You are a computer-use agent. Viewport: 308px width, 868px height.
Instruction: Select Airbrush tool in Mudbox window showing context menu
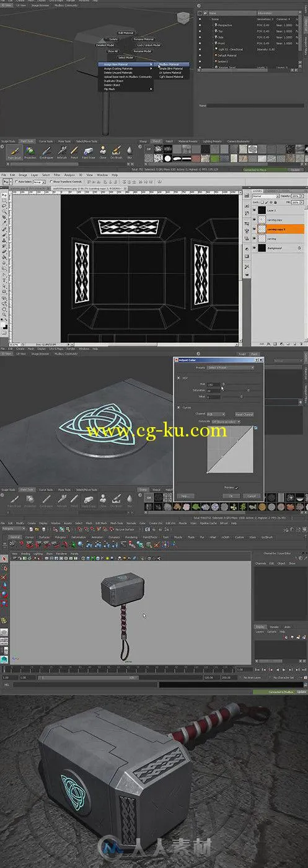point(62,153)
